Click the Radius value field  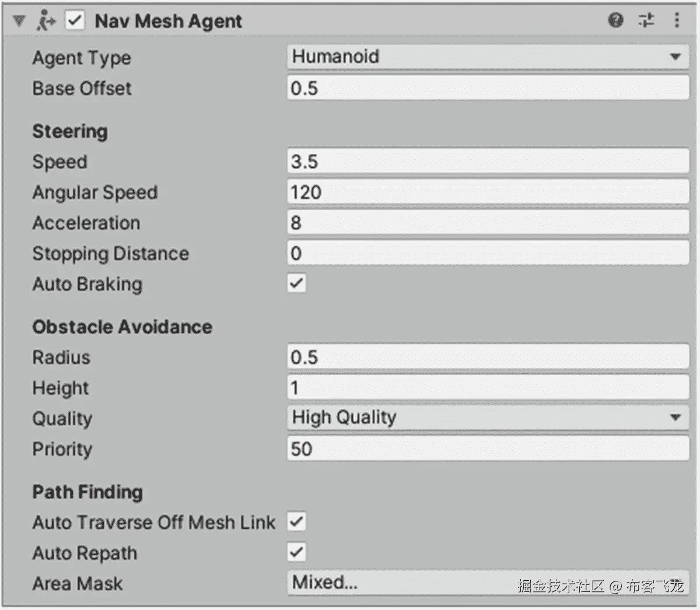pos(488,357)
